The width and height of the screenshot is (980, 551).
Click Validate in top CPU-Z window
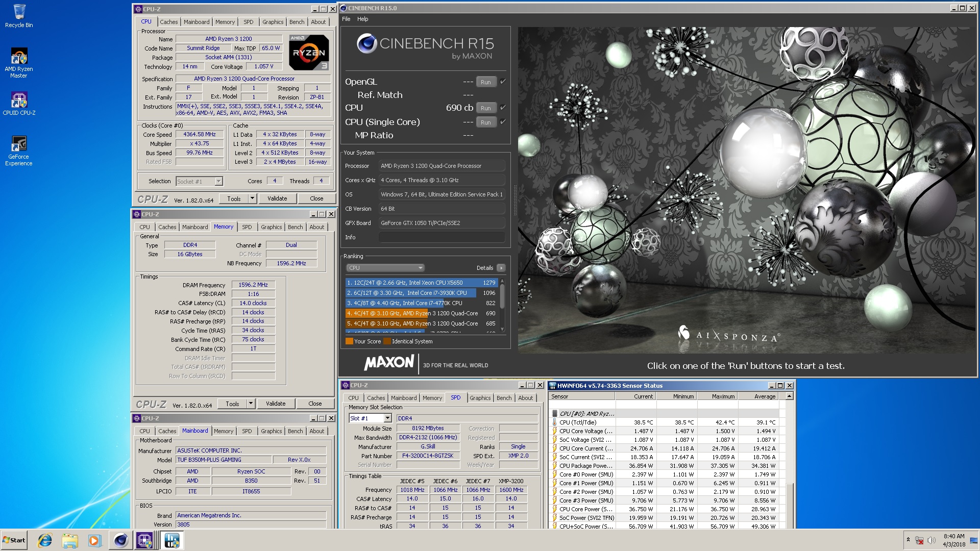pos(277,198)
